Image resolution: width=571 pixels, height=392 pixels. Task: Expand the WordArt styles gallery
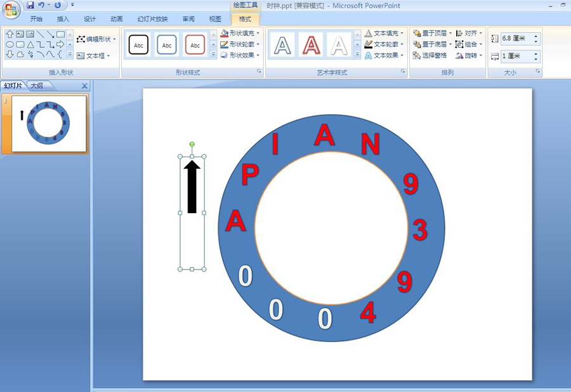coord(357,55)
